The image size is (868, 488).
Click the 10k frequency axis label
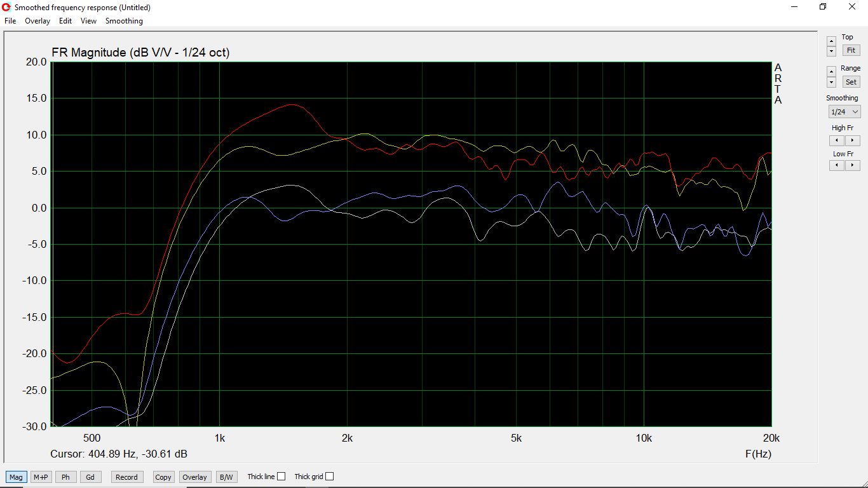click(644, 438)
